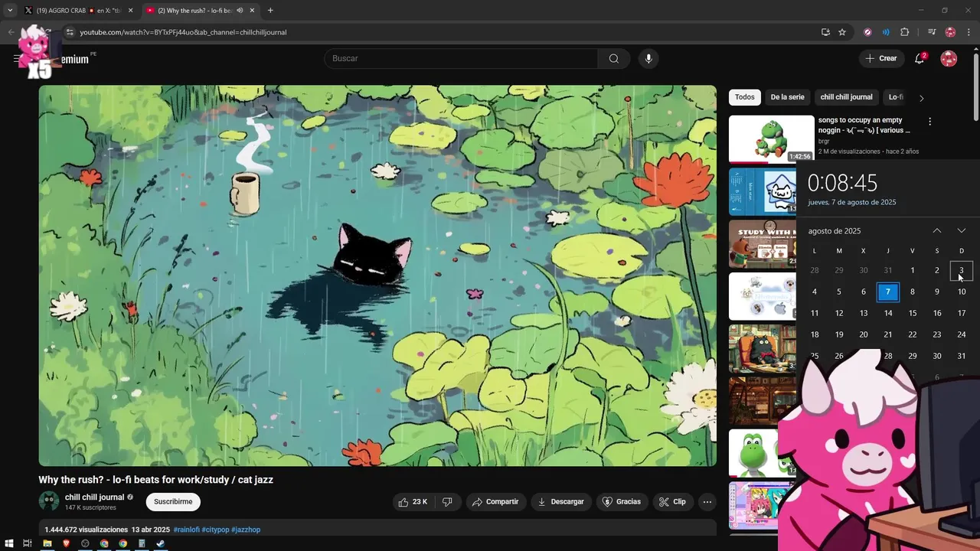
Task: Open the Extensions puzzle menu
Action: coord(904,32)
